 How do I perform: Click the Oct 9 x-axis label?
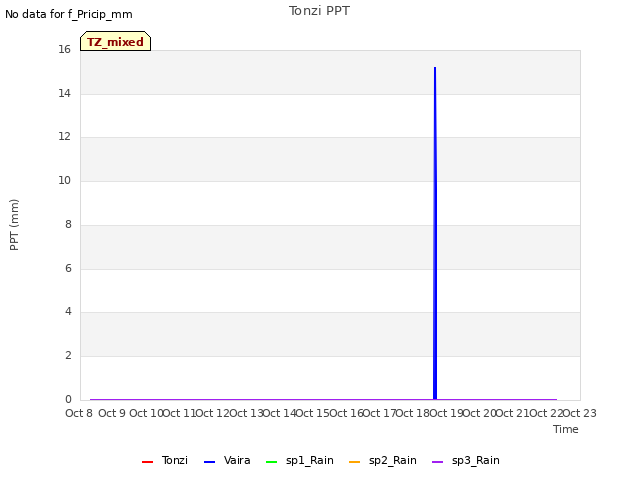tap(112, 413)
